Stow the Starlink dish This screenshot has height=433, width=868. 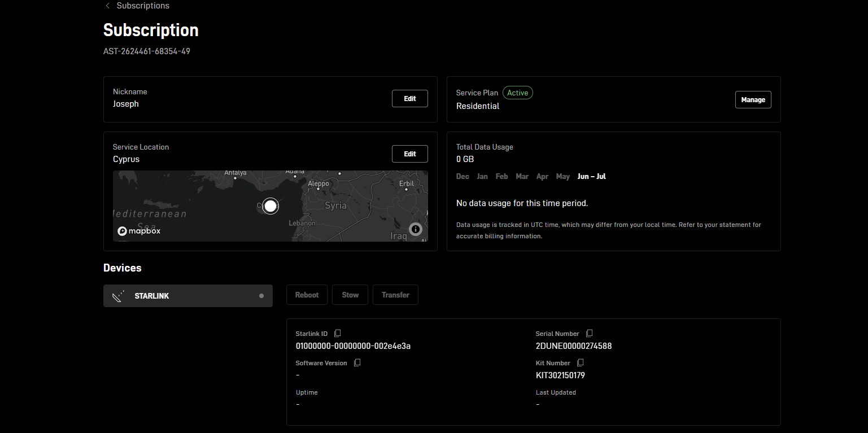pyautogui.click(x=350, y=295)
